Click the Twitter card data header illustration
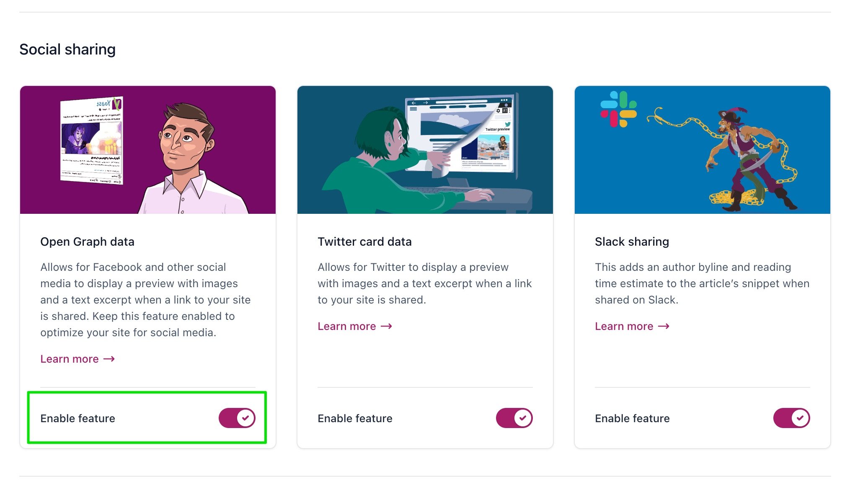This screenshot has width=868, height=488. 425,149
